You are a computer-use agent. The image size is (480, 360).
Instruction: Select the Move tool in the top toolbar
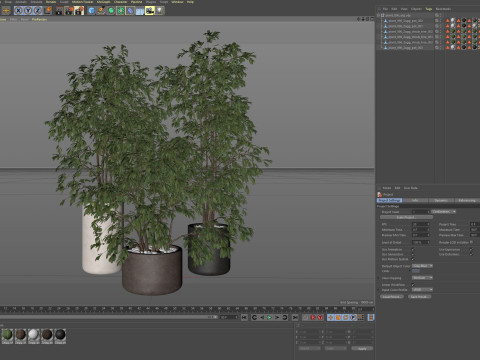coord(6,11)
